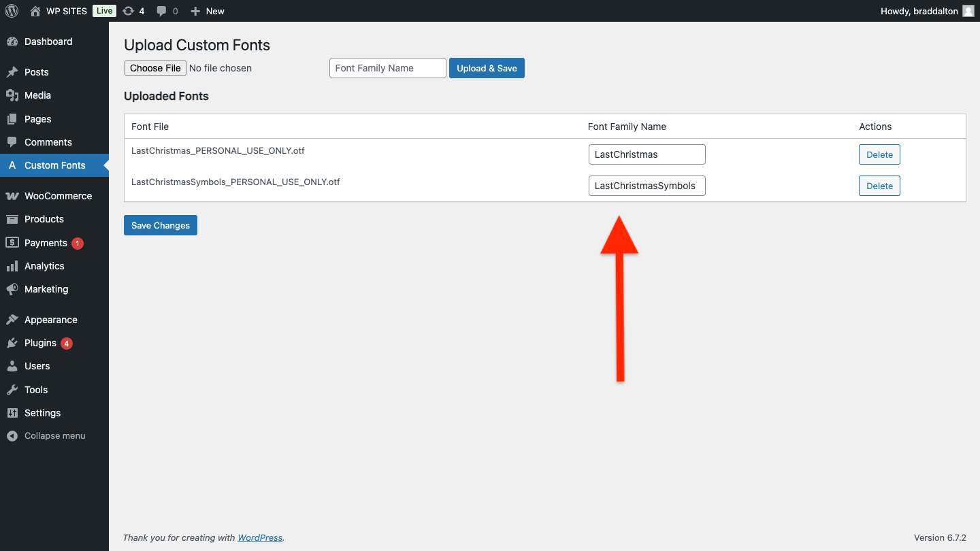Select the Marketing megaphone icon
Image resolution: width=980 pixels, height=551 pixels.
[x=14, y=288]
